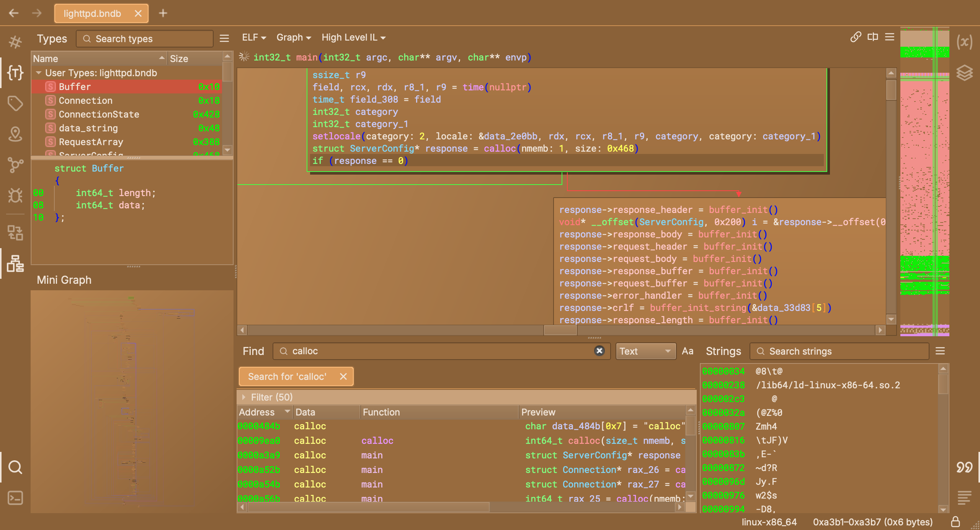Screen dimensions: 980x530
Task: Open the Tags sidebar icon
Action: [x=15, y=103]
